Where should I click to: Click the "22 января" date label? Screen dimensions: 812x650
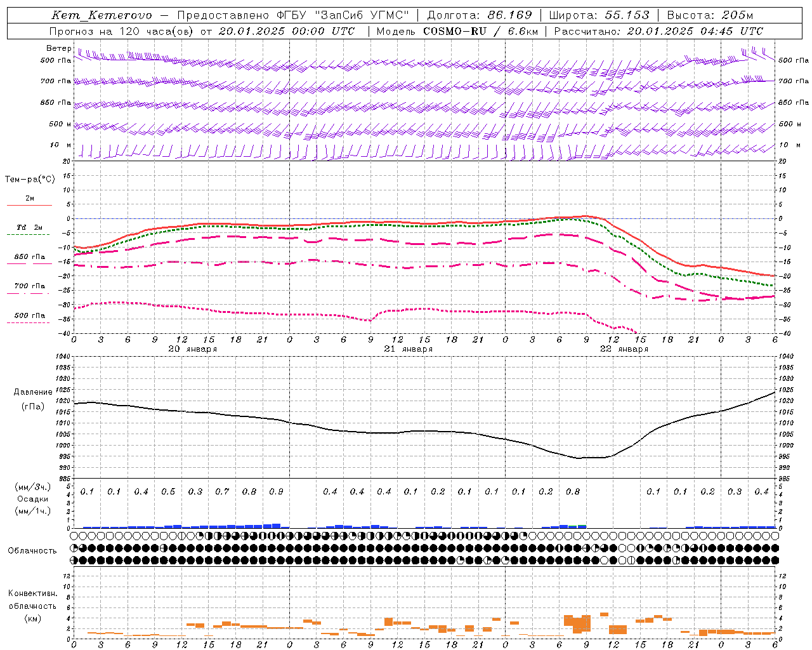(x=624, y=349)
